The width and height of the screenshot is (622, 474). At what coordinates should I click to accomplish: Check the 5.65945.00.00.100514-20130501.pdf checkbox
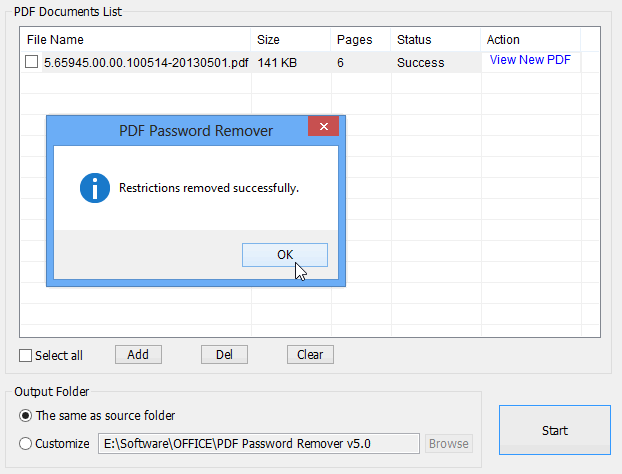(x=31, y=62)
